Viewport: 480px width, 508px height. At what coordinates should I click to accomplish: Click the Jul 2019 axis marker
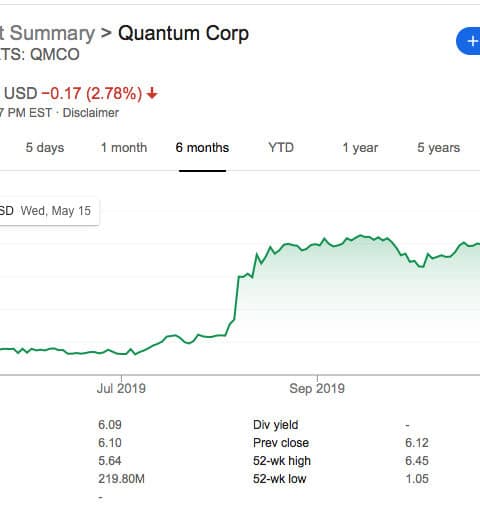click(121, 388)
